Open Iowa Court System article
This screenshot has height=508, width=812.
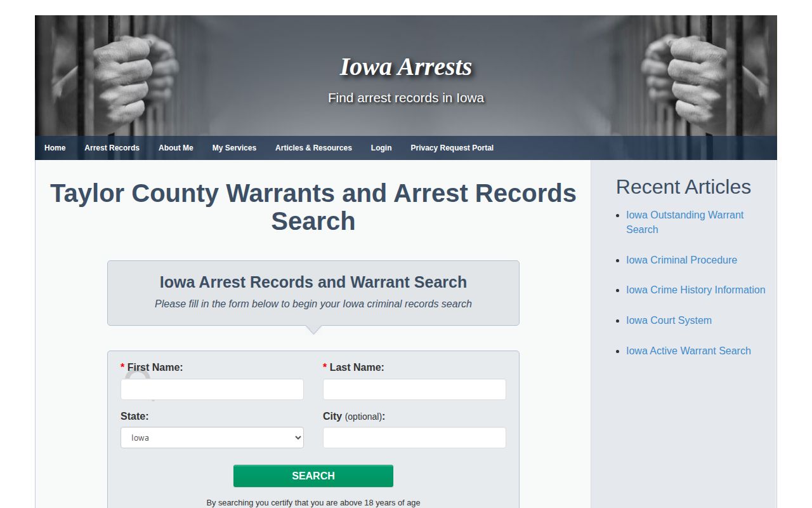tap(669, 320)
